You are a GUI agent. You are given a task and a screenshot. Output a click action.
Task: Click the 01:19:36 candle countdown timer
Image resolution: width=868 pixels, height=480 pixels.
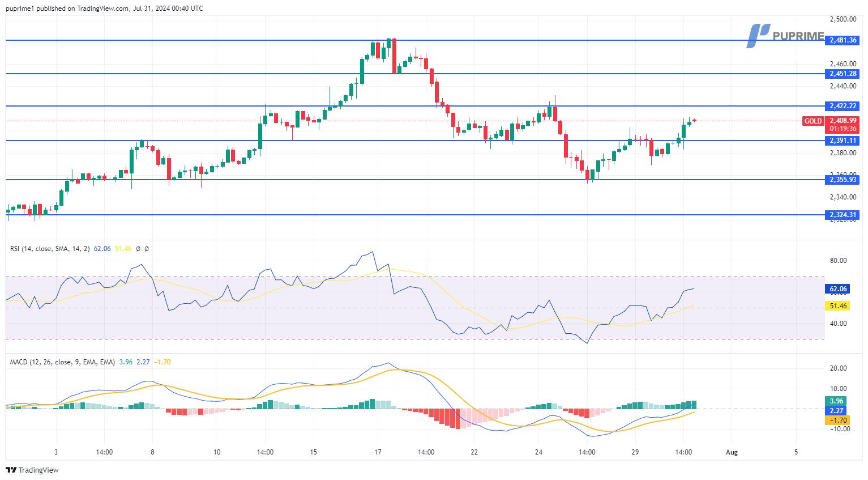[843, 129]
